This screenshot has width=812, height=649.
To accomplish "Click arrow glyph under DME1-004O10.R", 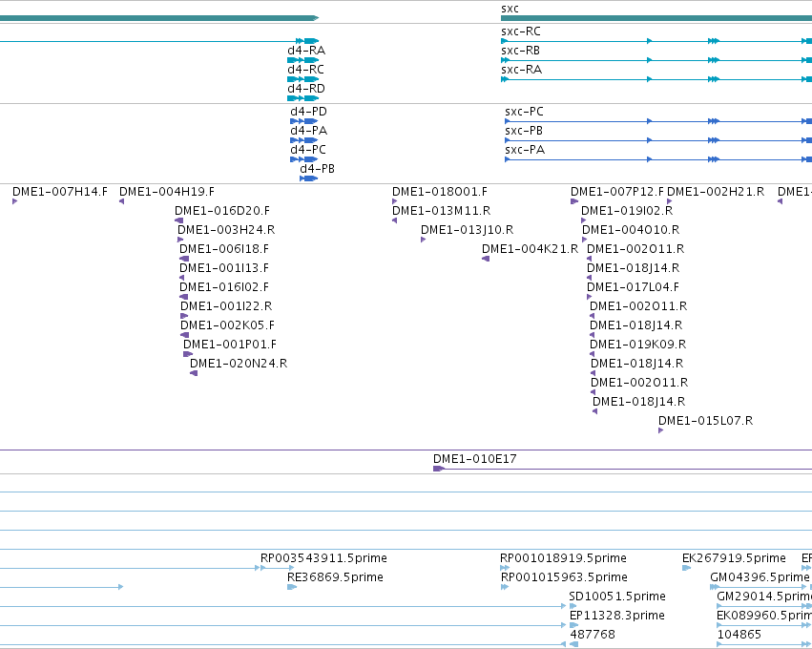I will click(x=585, y=240).
